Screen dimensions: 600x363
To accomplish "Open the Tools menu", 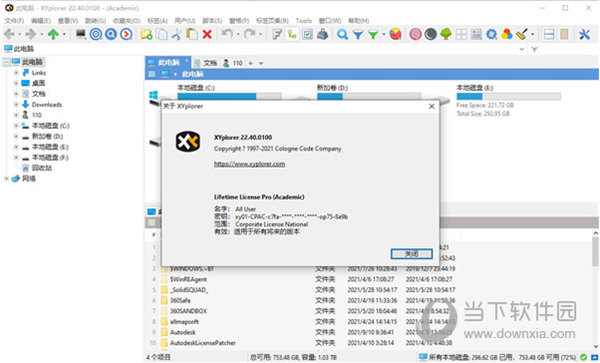I will (303, 21).
